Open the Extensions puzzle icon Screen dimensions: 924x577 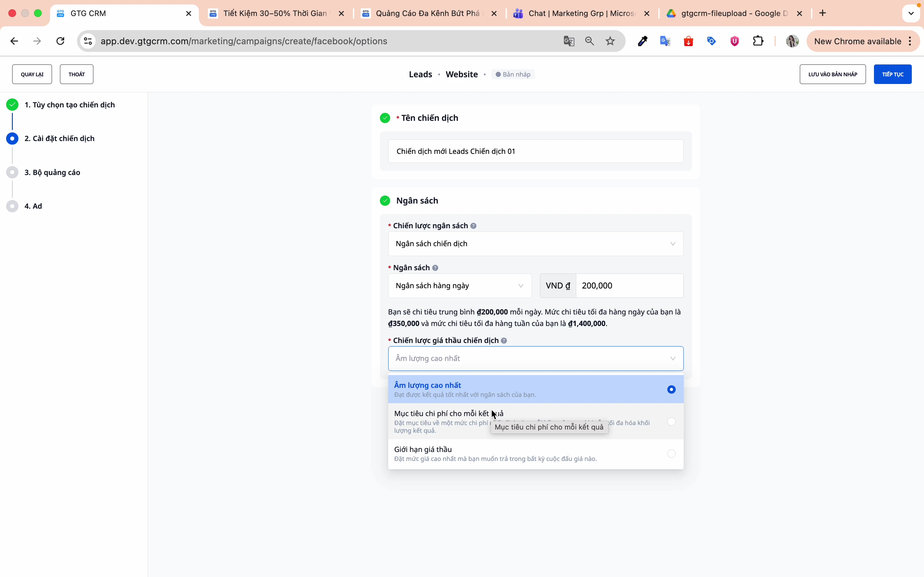tap(758, 41)
